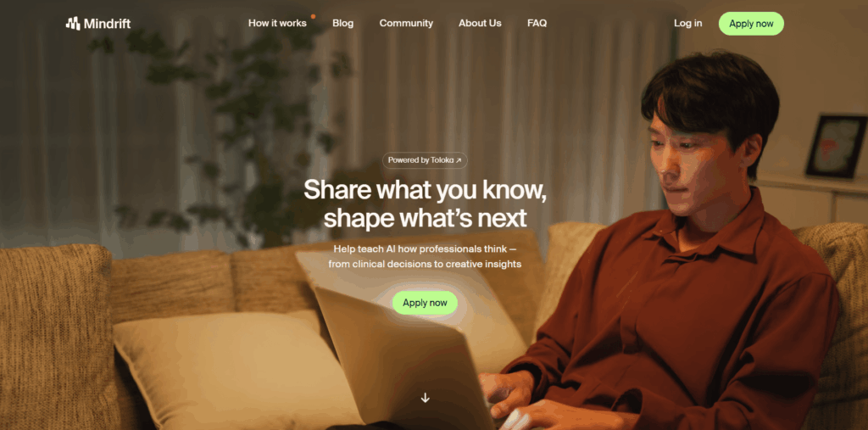
Task: Open the FAQ nav link
Action: coord(537,23)
